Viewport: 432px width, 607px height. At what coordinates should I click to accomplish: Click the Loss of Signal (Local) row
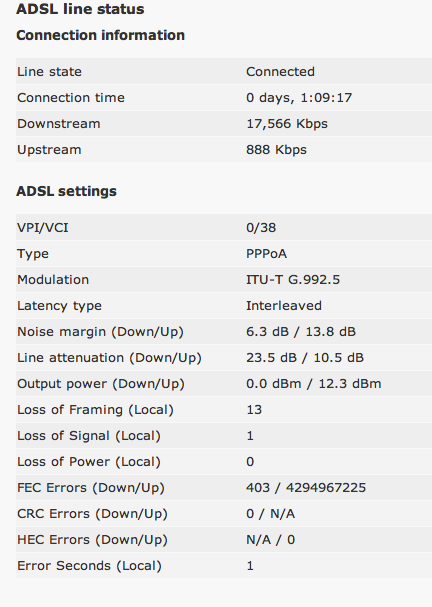224,436
